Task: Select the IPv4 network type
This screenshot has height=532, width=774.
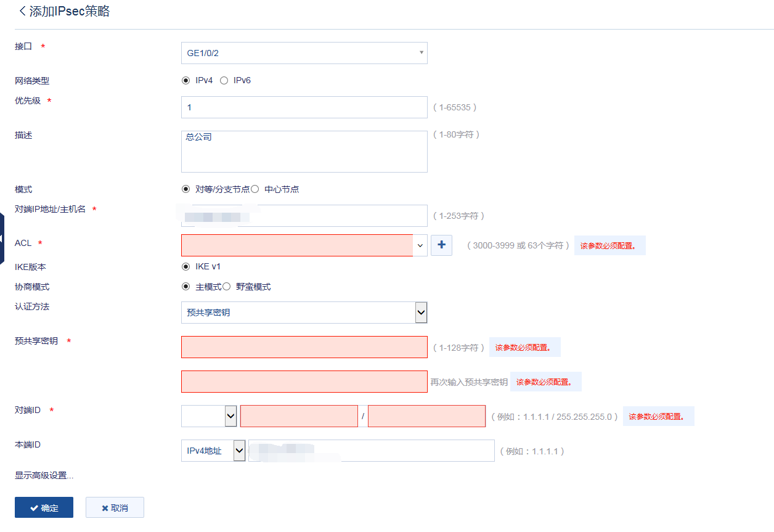Action: tap(185, 81)
